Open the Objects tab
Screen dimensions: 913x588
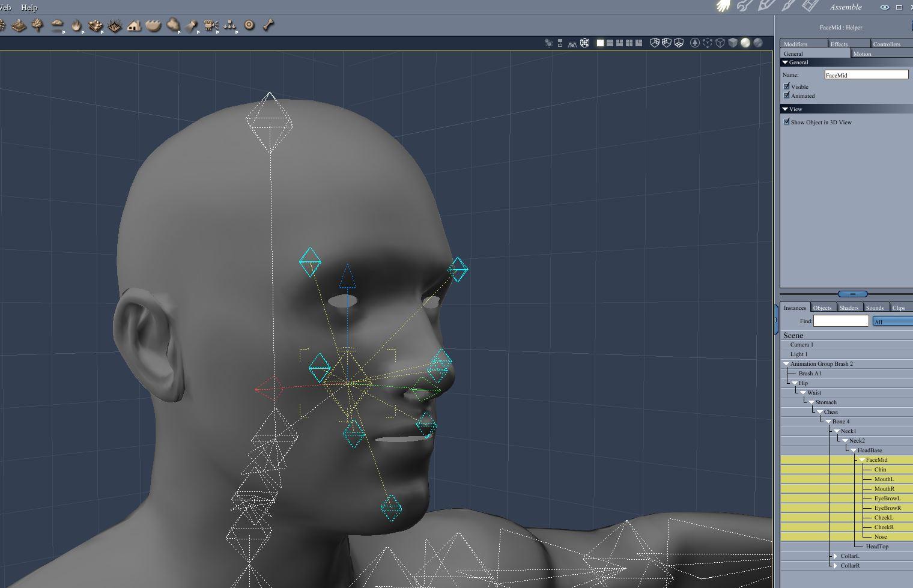(x=822, y=308)
